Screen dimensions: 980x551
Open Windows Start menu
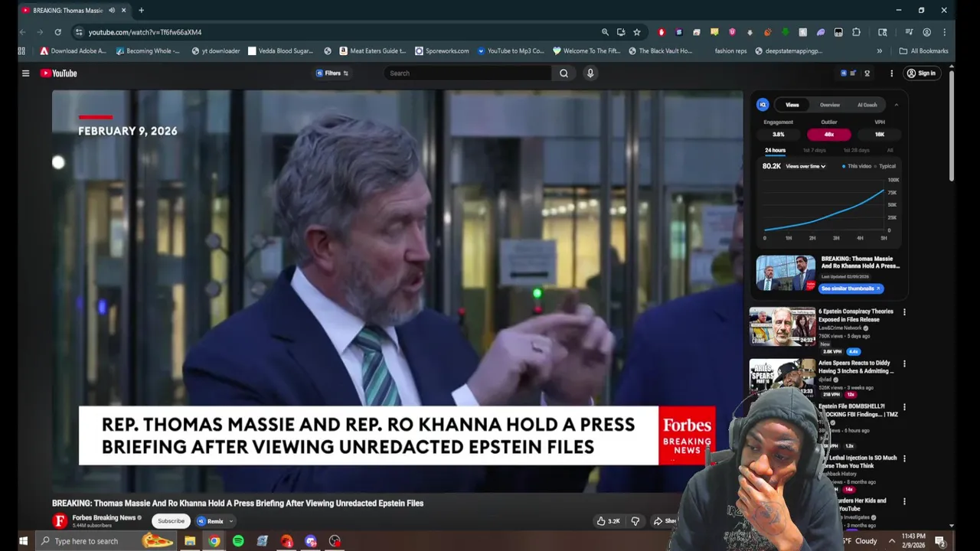pos(23,541)
